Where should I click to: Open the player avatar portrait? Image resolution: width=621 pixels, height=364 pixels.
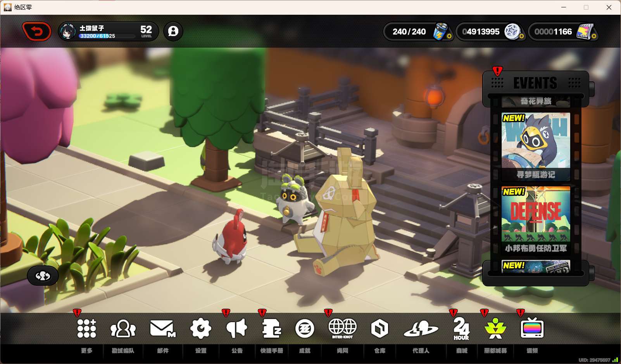[69, 31]
